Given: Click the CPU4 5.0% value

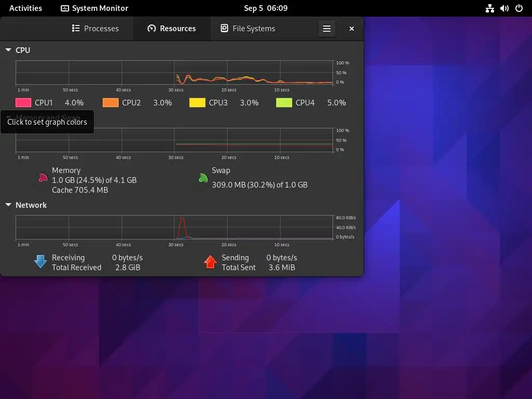Looking at the screenshot, I should tap(337, 103).
